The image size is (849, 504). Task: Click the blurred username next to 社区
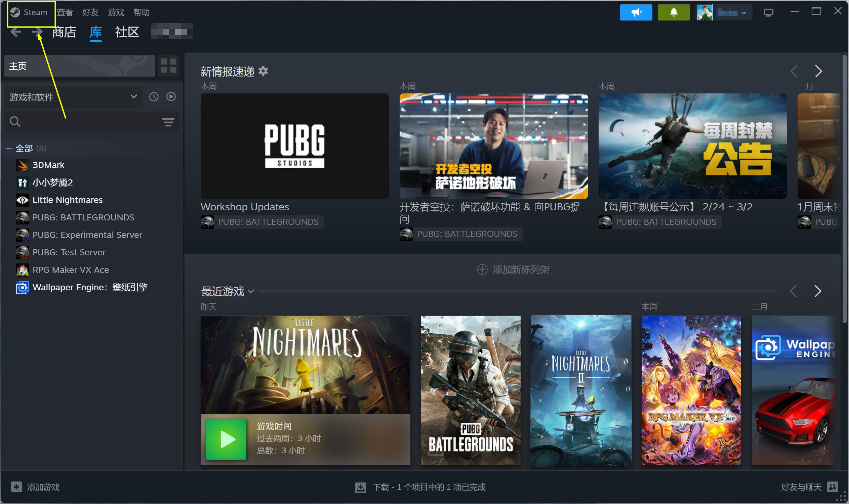point(172,32)
